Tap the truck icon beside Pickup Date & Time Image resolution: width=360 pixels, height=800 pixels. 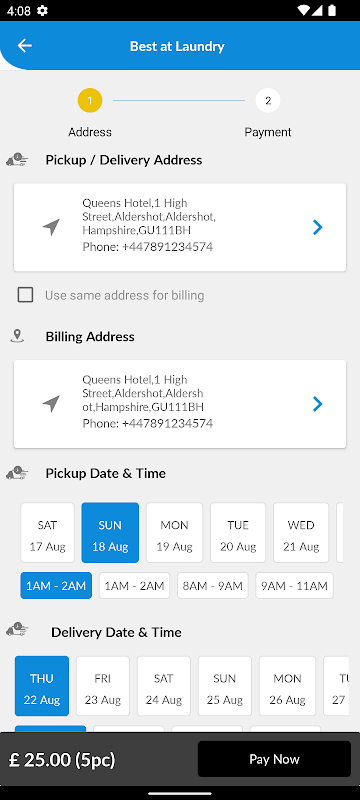pyautogui.click(x=17, y=473)
